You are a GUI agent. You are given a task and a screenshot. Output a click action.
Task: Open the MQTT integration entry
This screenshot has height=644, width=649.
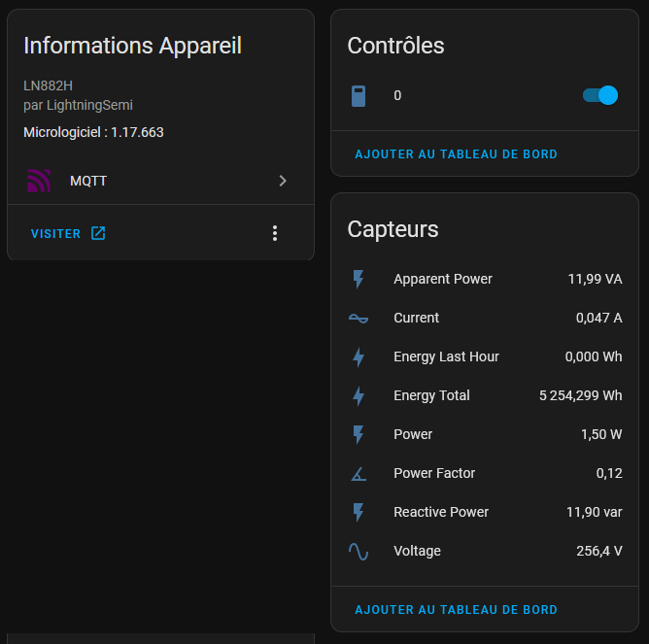160,181
